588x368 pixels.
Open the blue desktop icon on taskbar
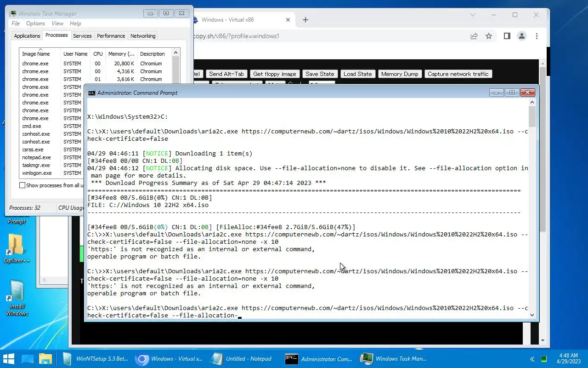28,358
